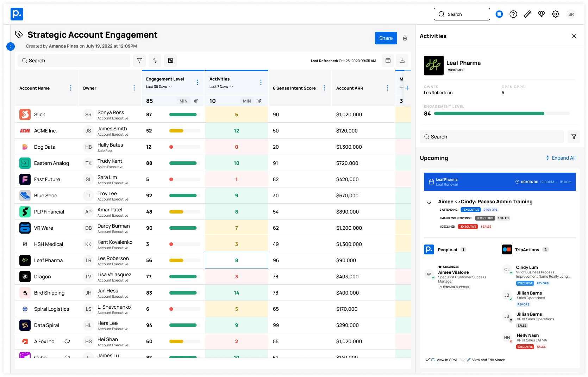
Task: Open the People.ai home logo
Action: [17, 14]
